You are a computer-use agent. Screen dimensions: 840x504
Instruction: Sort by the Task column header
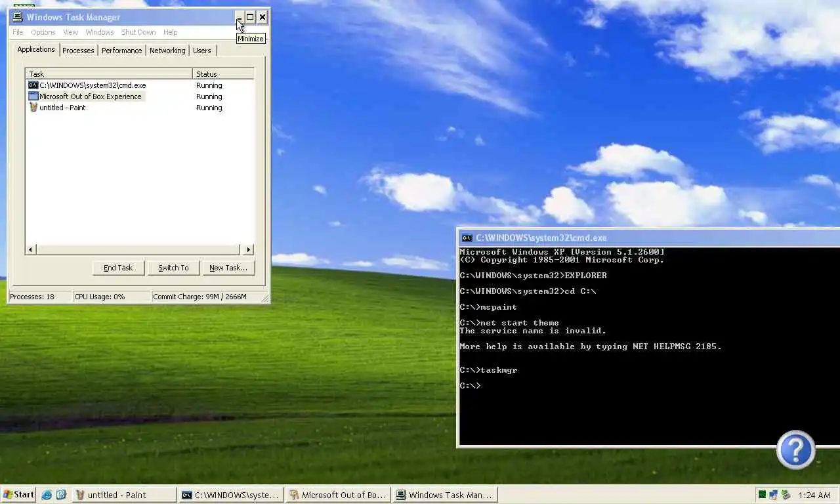click(109, 73)
